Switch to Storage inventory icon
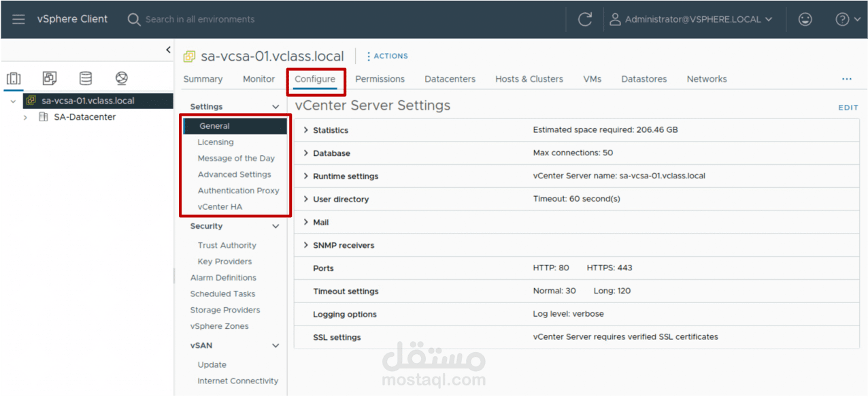 point(86,78)
